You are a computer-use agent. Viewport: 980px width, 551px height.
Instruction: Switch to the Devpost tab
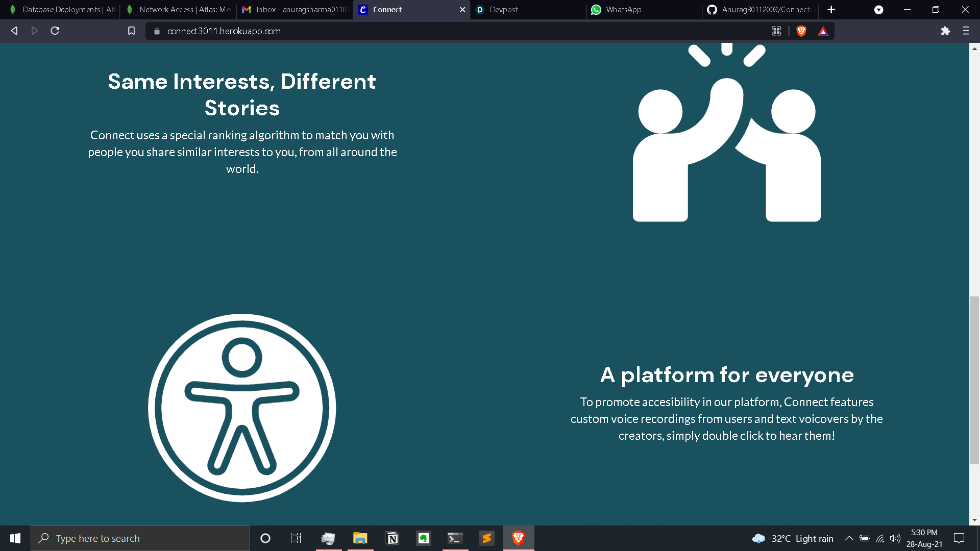[528, 10]
